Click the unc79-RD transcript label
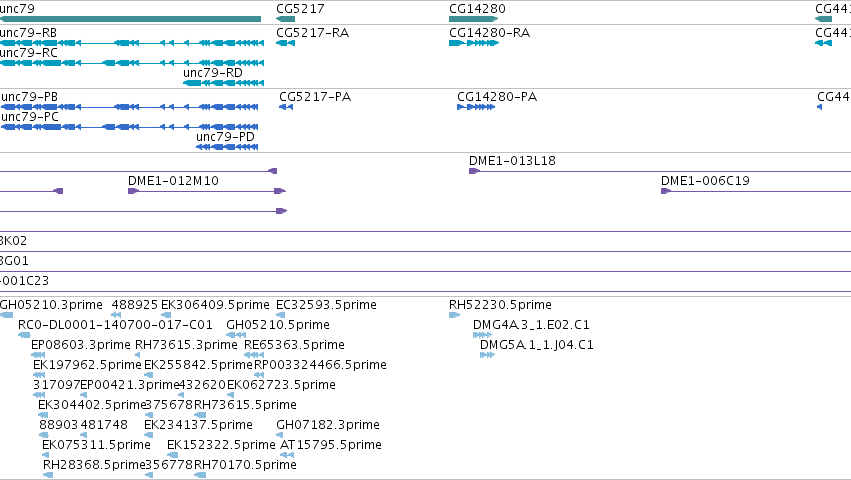The height and width of the screenshot is (480, 851). pyautogui.click(x=213, y=73)
